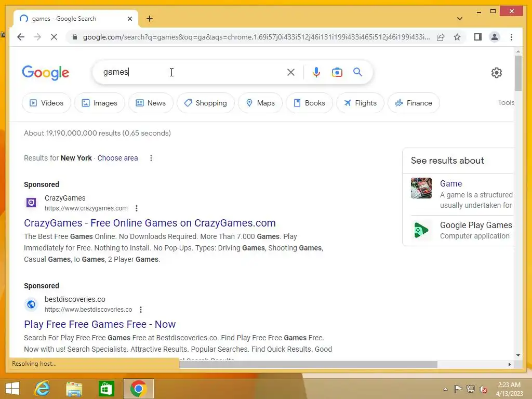Click the CrazyGames favicon
Viewport: 532px width, 399px height.
31,203
